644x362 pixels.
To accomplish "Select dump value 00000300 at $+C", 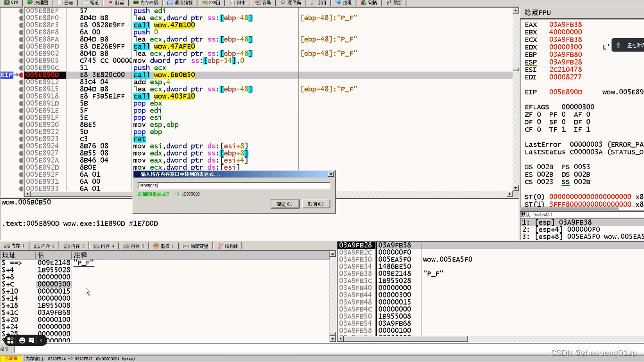I will click(54, 284).
